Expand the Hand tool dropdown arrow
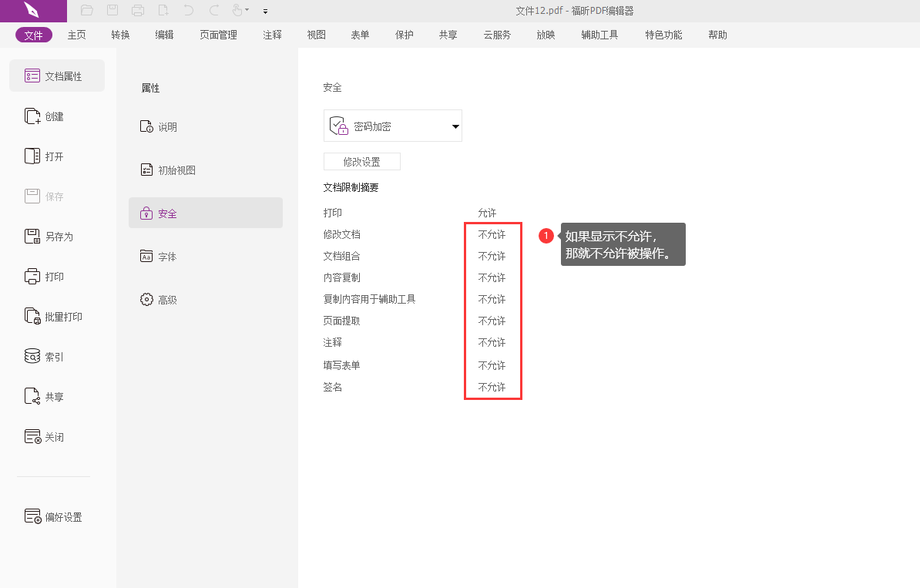Screen dimensions: 920x588 (x=245, y=11)
